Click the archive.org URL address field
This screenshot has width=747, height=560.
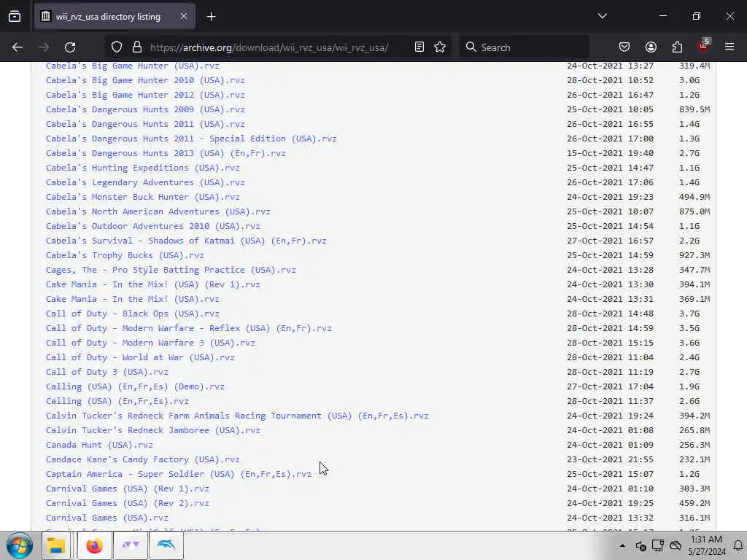tap(269, 47)
